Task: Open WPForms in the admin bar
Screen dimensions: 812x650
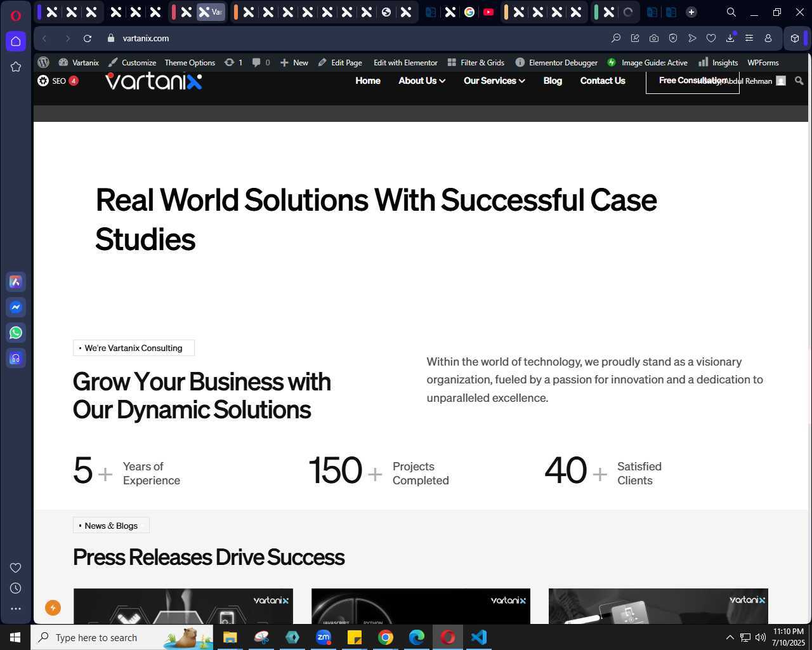Action: tap(763, 62)
